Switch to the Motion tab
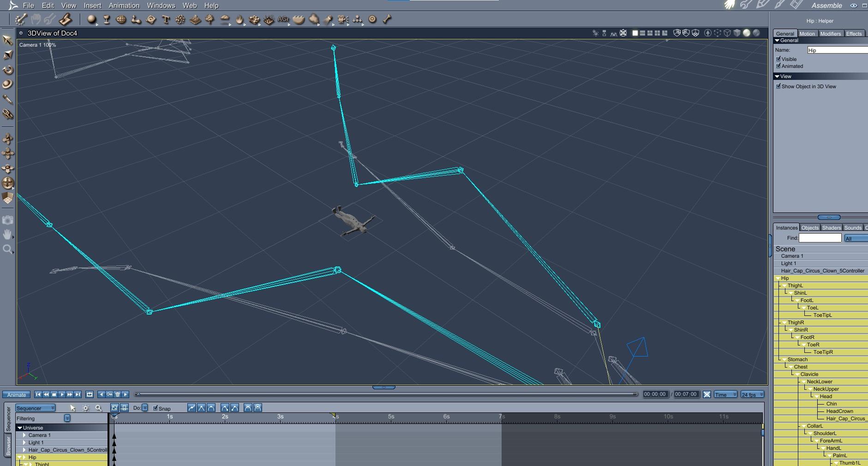Image resolution: width=868 pixels, height=466 pixels. 807,34
